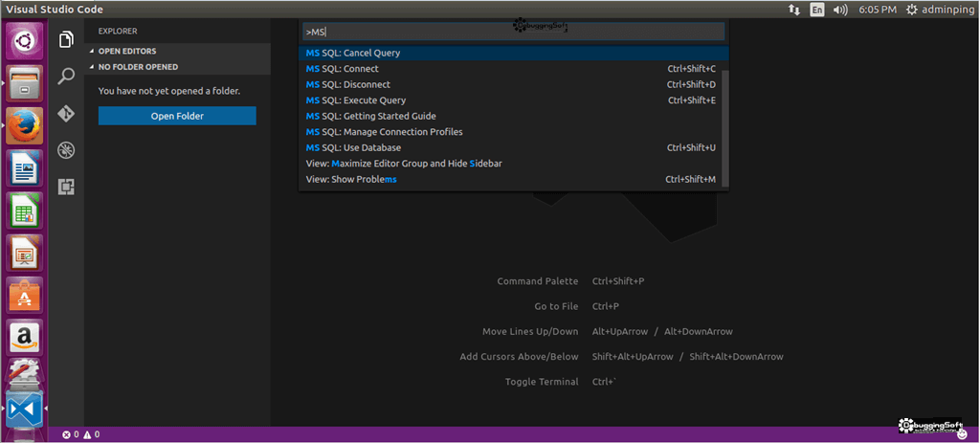Select MS SQL: Manage Connection Profiles
Viewport: 980px width, 443px height.
tap(511, 132)
